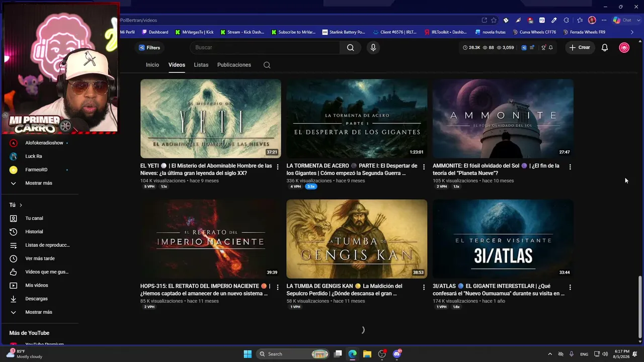
Task: Show more bookmarks with overflow chevron
Action: point(632,32)
